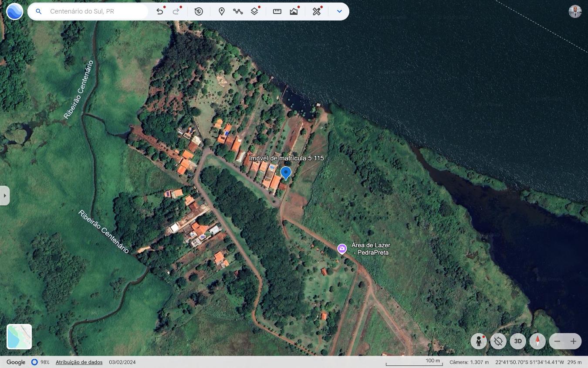
Task: Click the satellite tools icon in toolbar
Action: point(317,11)
